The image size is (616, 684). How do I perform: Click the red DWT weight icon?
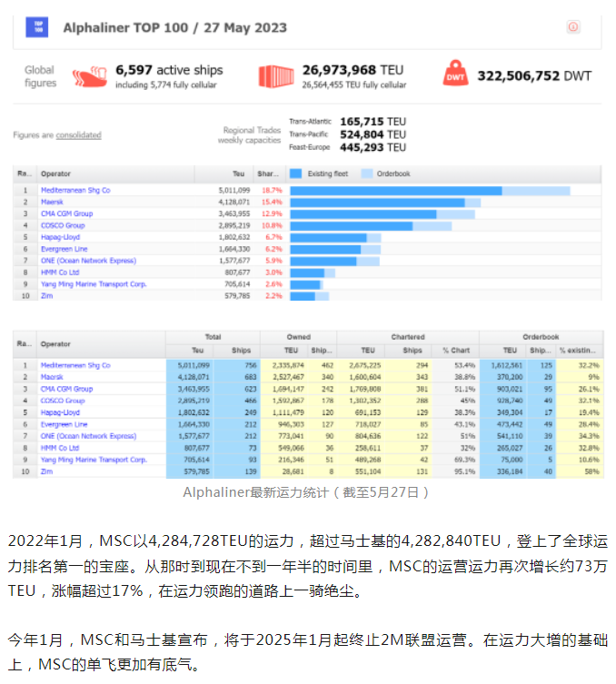(455, 73)
